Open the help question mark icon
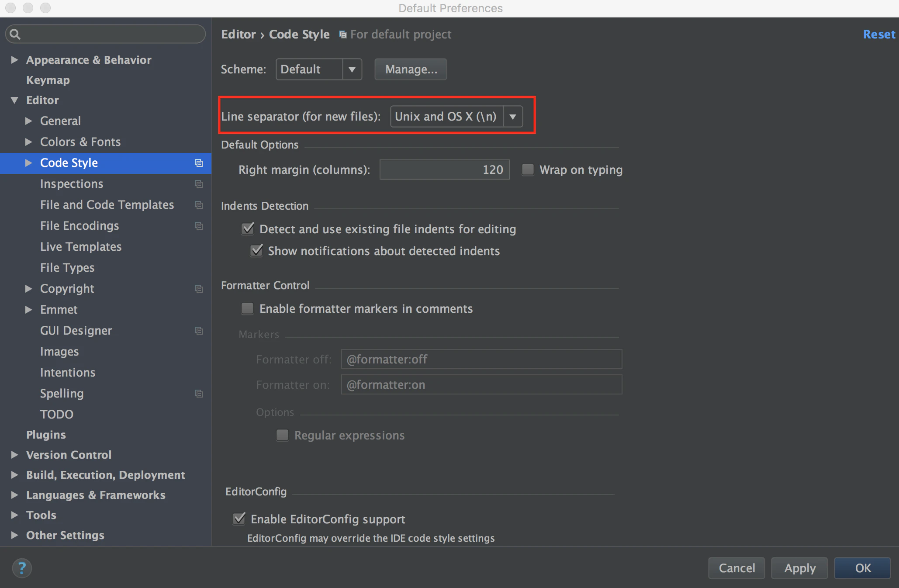This screenshot has height=588, width=899. [22, 568]
